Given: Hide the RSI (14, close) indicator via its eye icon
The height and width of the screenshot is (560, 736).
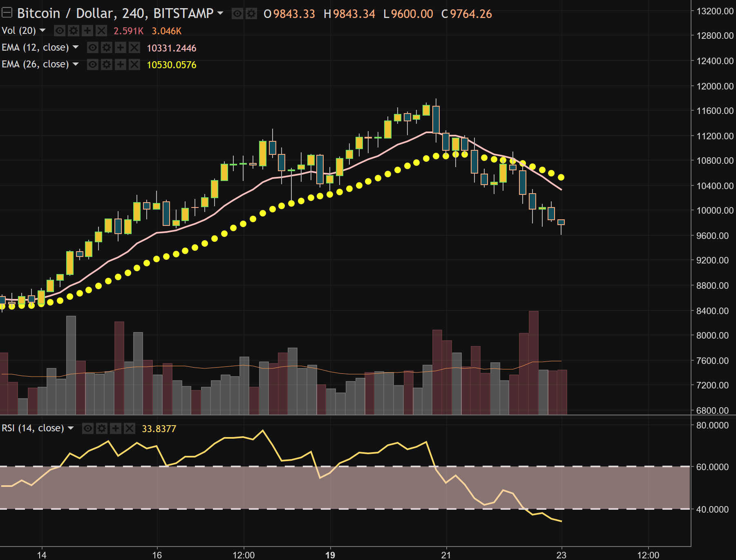Looking at the screenshot, I should pyautogui.click(x=88, y=428).
